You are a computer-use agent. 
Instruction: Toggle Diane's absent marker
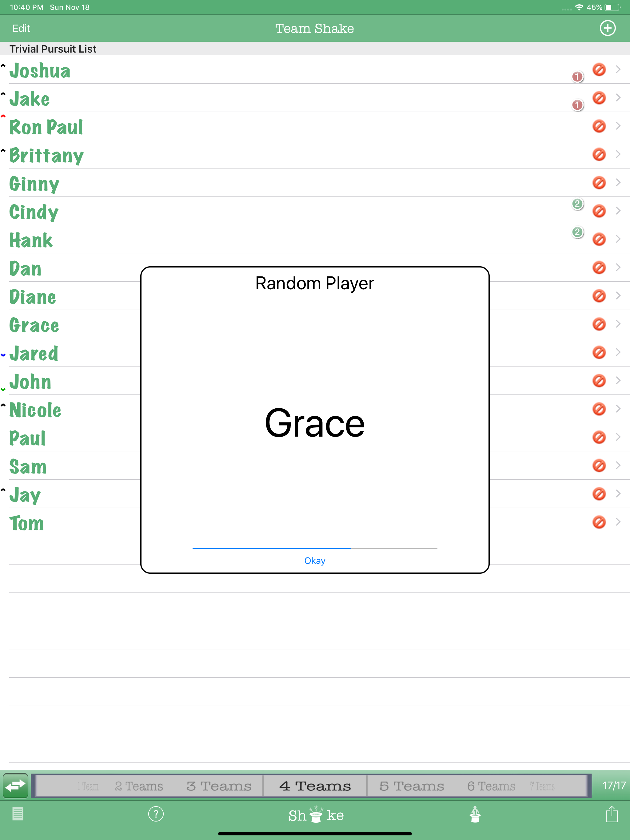point(599,296)
